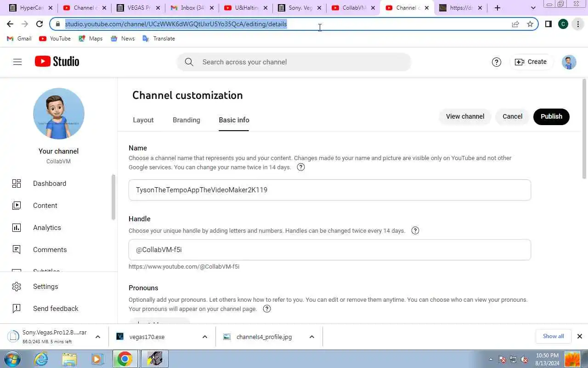Click the search magnifier icon
Image resolution: width=588 pixels, height=368 pixels.
click(x=189, y=62)
